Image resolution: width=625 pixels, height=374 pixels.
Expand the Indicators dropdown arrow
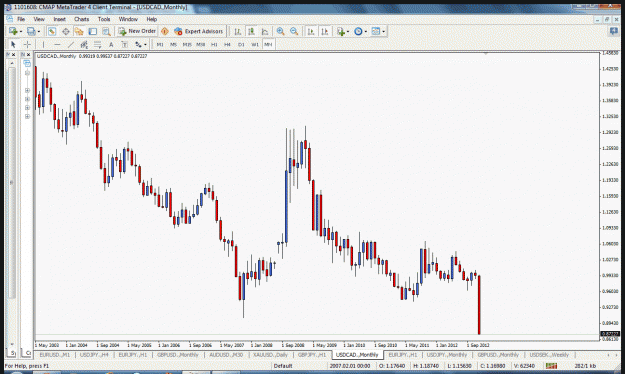[x=348, y=31]
